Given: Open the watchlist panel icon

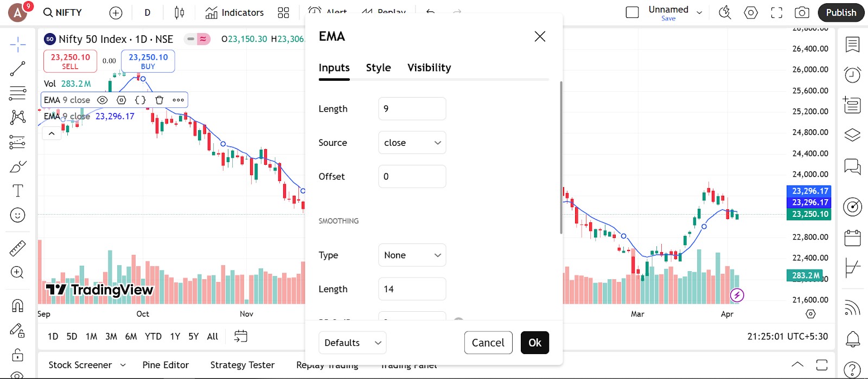Looking at the screenshot, I should [852, 44].
